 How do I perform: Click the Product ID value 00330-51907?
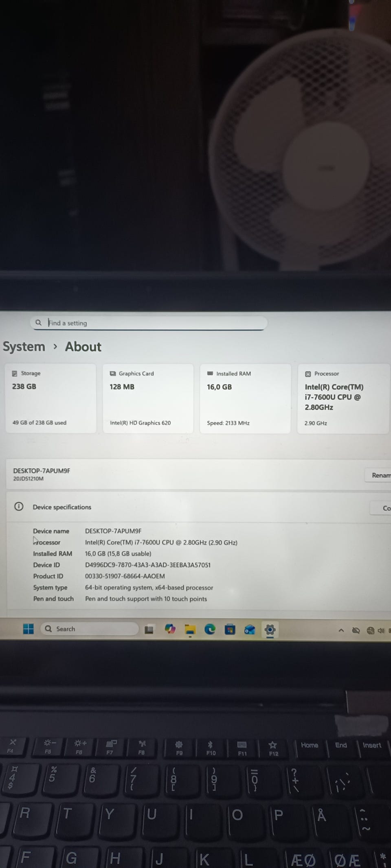pos(125,576)
